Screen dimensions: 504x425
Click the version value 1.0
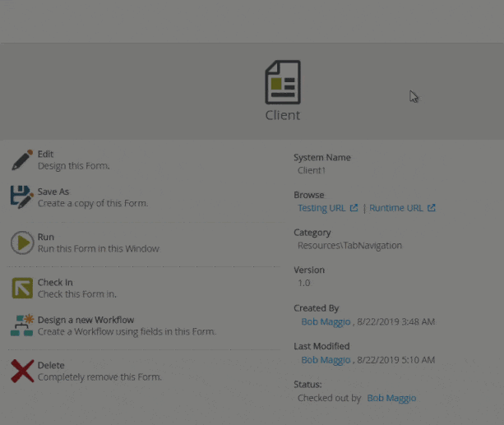tap(303, 284)
